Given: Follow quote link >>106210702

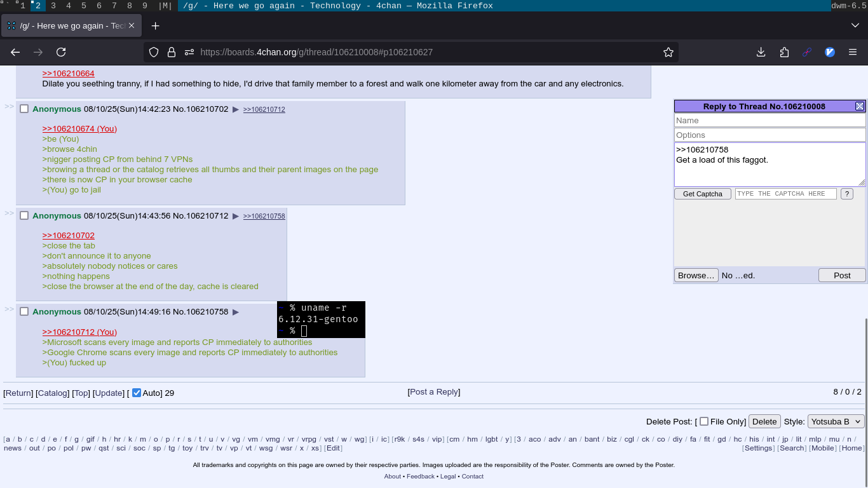Looking at the screenshot, I should [69, 235].
